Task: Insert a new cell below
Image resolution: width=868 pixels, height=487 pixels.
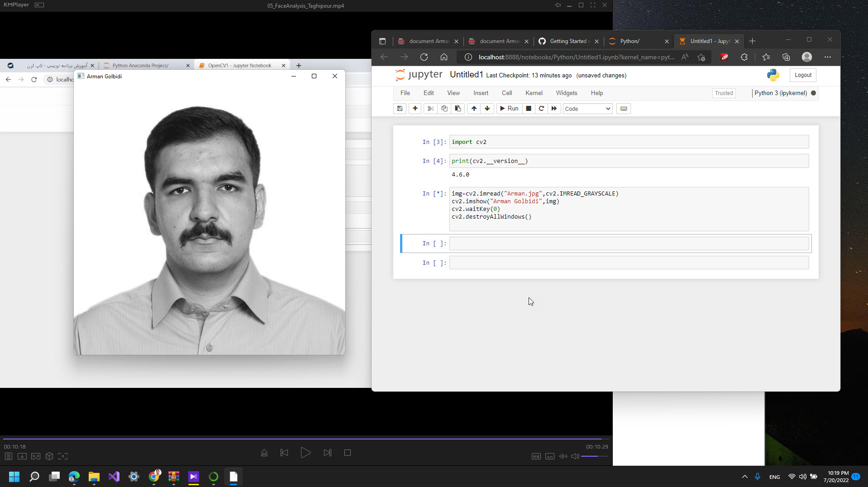Action: pyautogui.click(x=415, y=109)
